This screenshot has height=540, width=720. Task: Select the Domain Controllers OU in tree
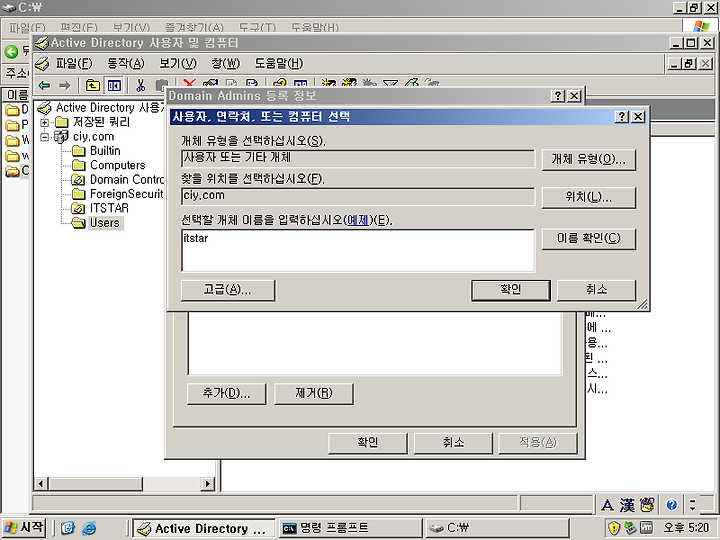coord(127,180)
